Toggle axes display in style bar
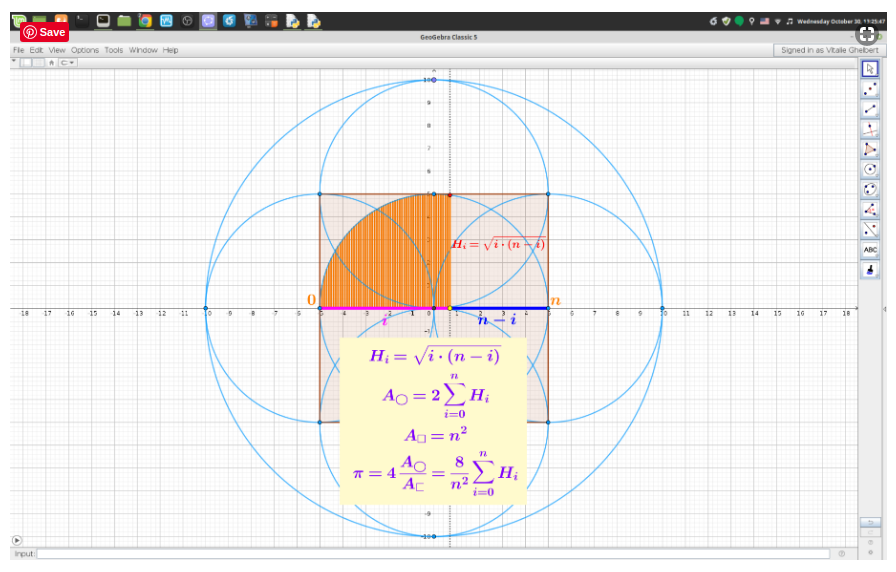The width and height of the screenshot is (896, 572). [x=26, y=63]
